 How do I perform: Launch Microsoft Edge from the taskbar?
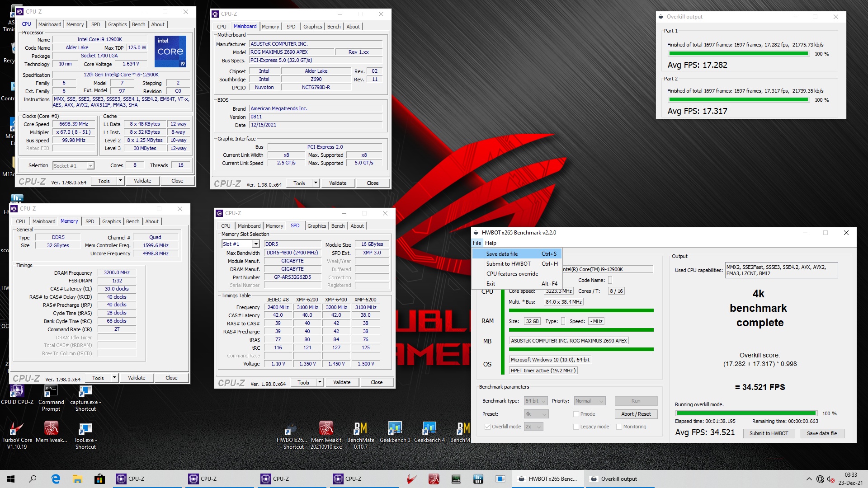pos(56,479)
